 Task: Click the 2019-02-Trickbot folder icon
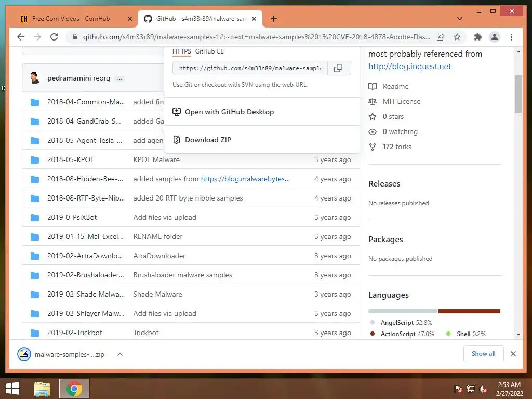pyautogui.click(x=35, y=333)
